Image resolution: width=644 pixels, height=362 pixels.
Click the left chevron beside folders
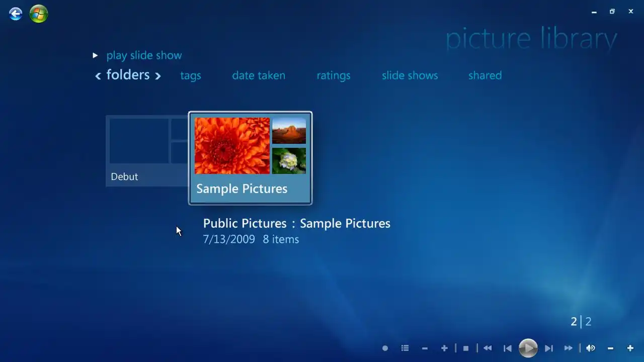(98, 76)
